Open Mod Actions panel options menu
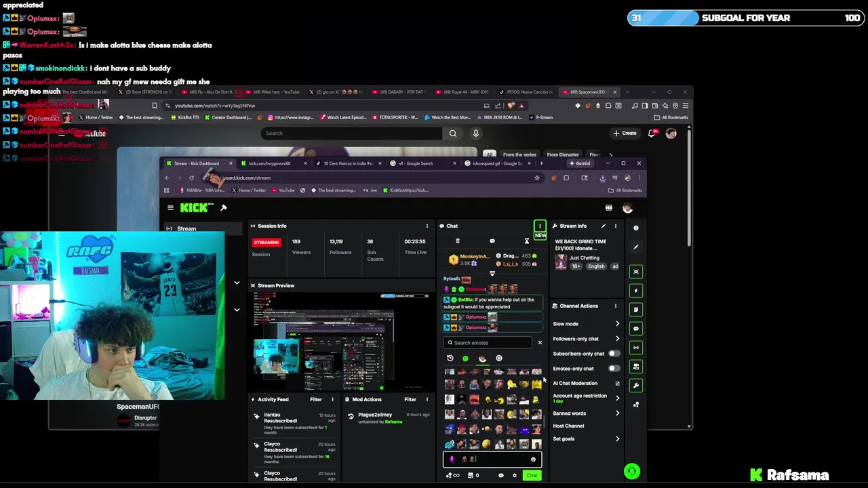Viewport: 868px width, 488px height. coord(427,399)
